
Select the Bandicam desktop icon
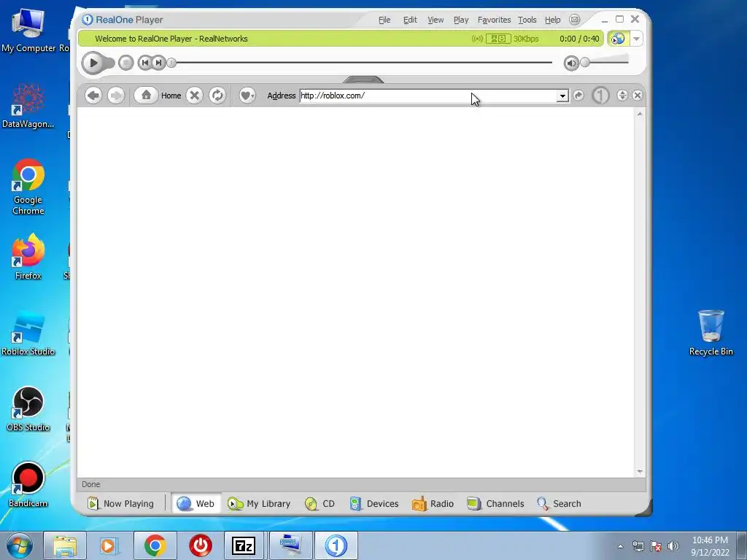(x=28, y=485)
